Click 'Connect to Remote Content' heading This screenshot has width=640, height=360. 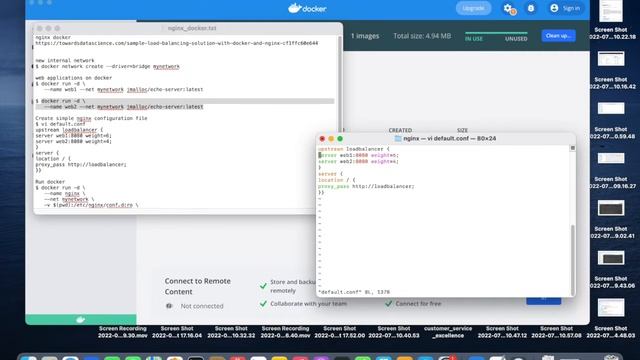point(198,286)
